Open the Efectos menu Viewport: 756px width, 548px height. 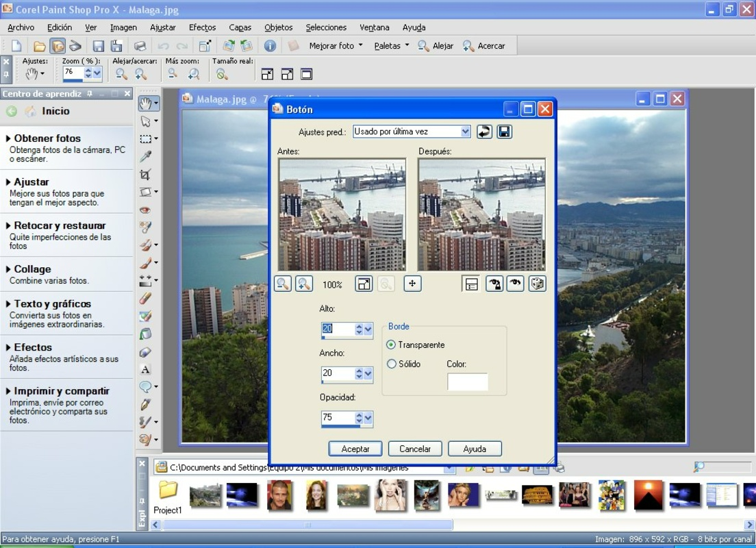tap(202, 27)
